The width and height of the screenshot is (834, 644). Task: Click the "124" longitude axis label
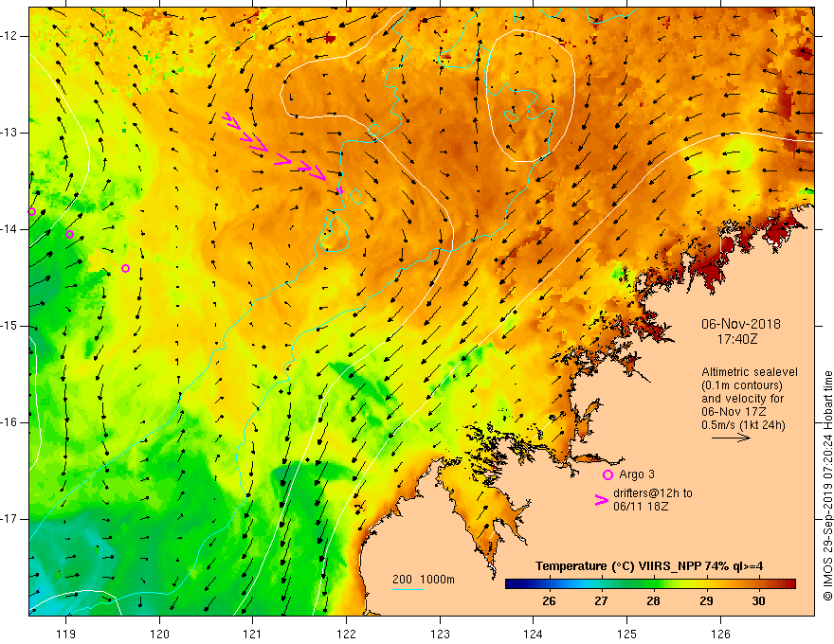click(534, 634)
